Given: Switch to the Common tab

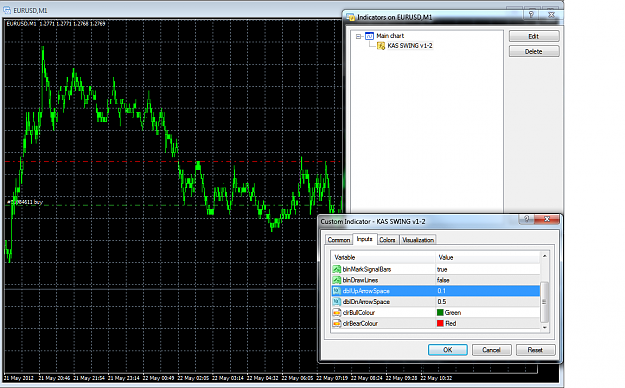Looking at the screenshot, I should (339, 240).
